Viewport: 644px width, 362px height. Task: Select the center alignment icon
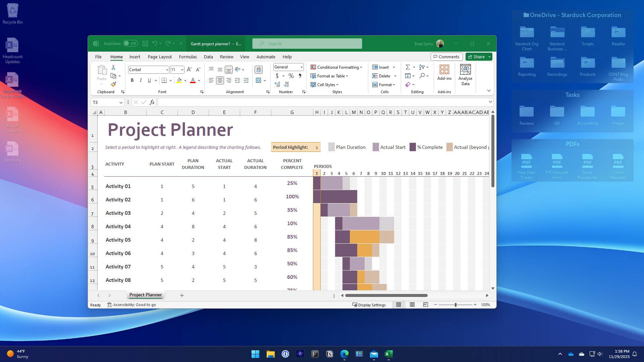[220, 80]
